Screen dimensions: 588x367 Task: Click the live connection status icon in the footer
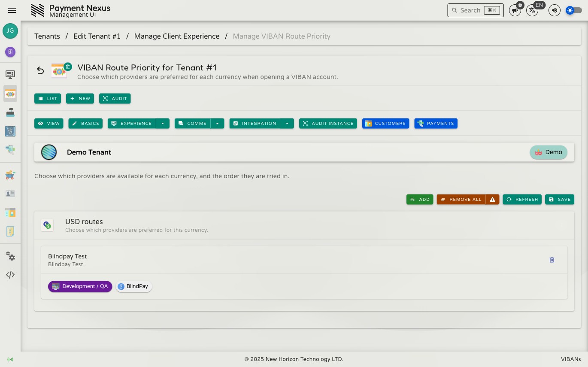(10, 359)
